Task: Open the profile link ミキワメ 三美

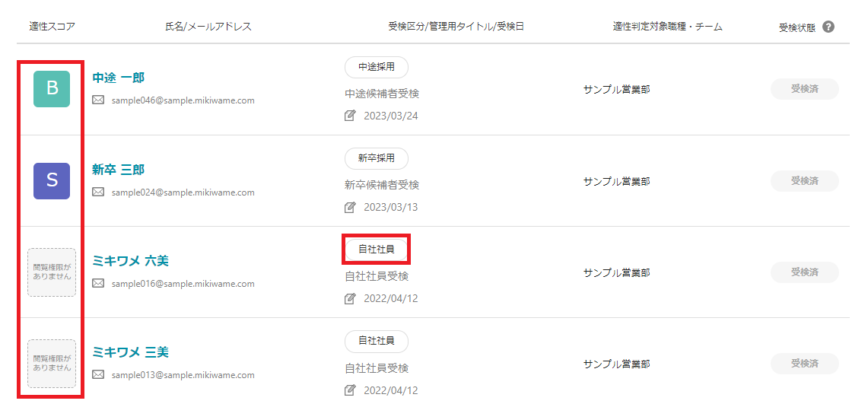Action: tap(131, 352)
